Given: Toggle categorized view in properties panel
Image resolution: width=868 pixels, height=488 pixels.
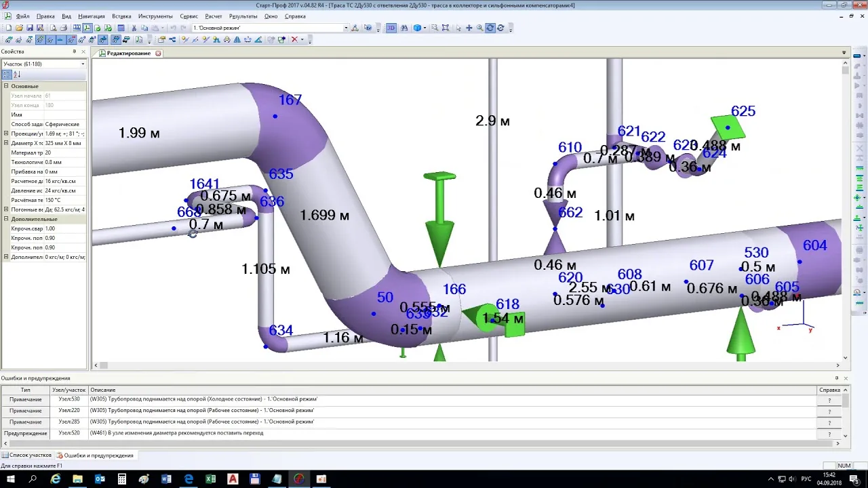Looking at the screenshot, I should point(7,75).
